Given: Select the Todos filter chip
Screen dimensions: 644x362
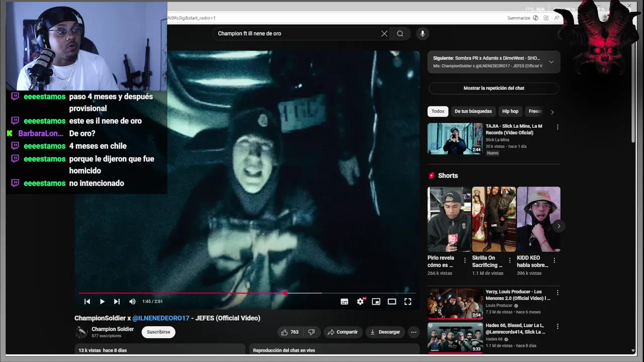Looking at the screenshot, I should point(438,111).
